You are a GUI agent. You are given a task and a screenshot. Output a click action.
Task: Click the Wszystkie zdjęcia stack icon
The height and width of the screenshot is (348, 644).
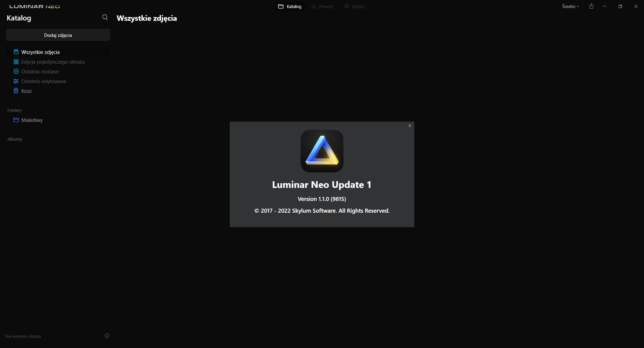(16, 52)
